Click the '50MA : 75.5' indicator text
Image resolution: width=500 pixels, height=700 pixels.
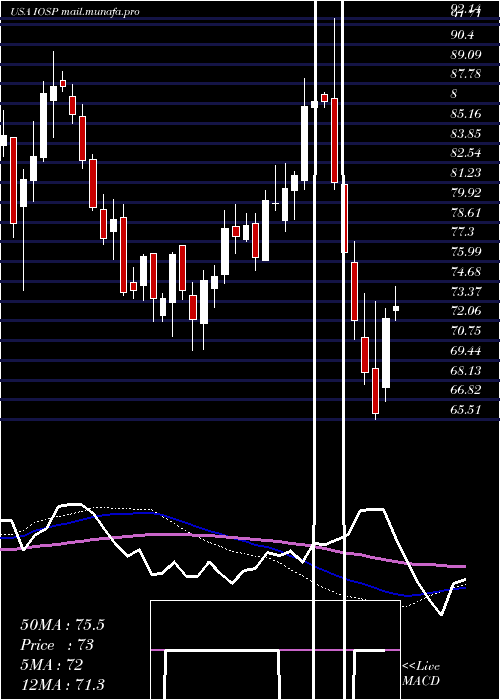62,625
